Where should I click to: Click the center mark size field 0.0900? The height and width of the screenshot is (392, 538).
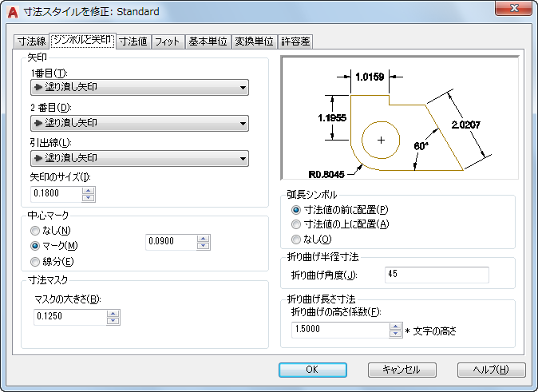[171, 242]
